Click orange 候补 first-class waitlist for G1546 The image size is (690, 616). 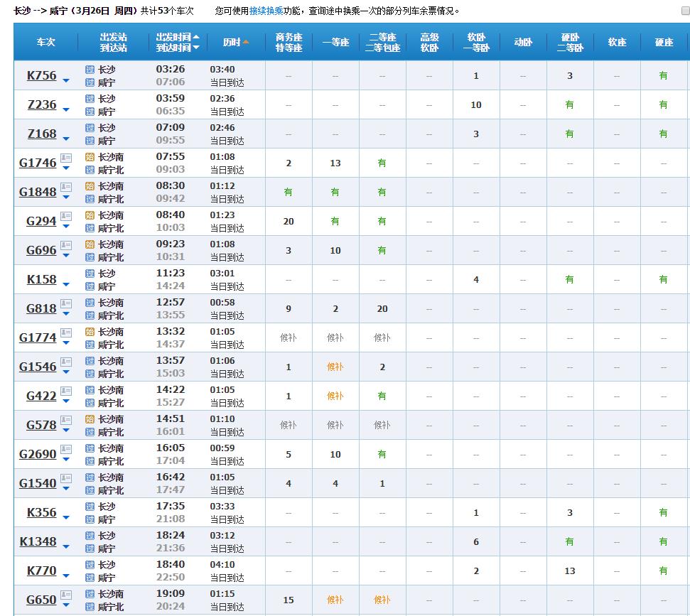335,367
